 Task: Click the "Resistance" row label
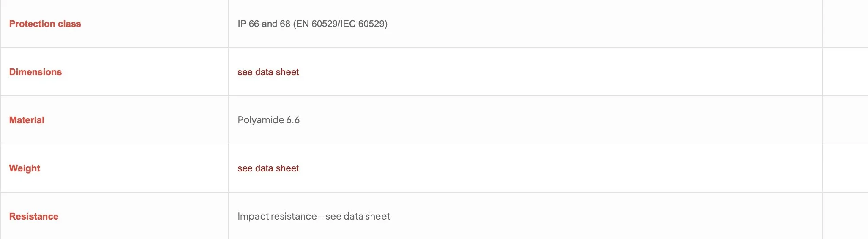[x=34, y=217]
